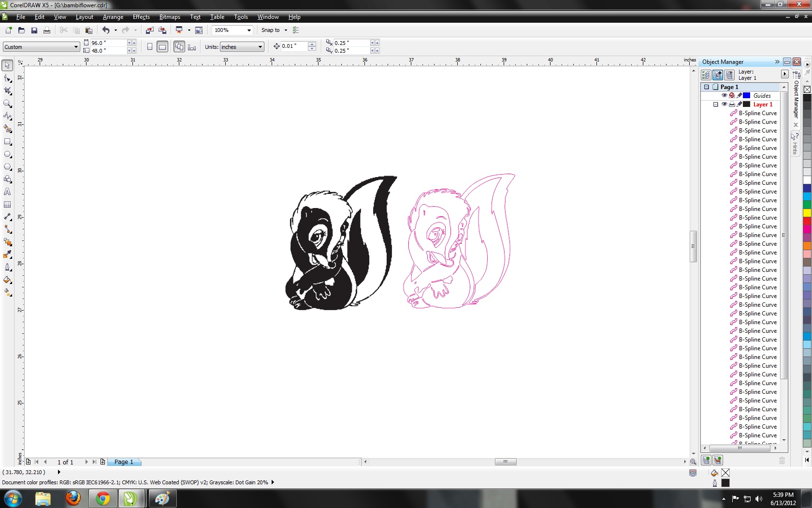812x508 pixels.
Task: Select the Zoom tool magnifier
Action: tap(7, 104)
